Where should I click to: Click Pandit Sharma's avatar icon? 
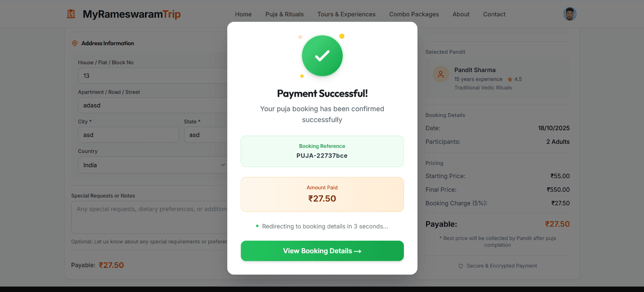pyautogui.click(x=441, y=75)
